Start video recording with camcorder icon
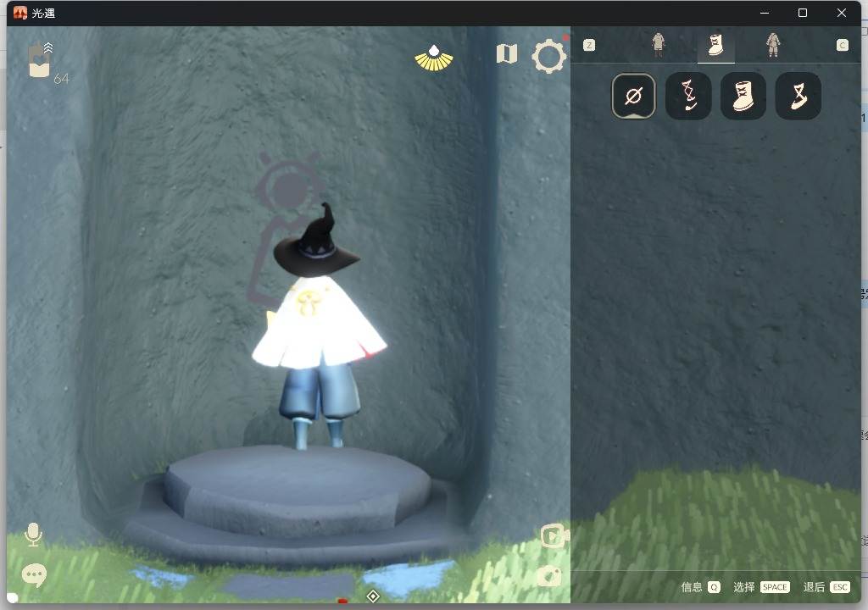The width and height of the screenshot is (868, 610). (554, 535)
